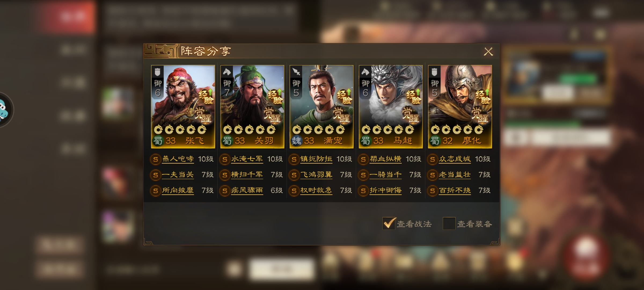Screen dimensions: 644x290
Task: Open Zhang Fei (张飞) hero card
Action: tap(183, 107)
